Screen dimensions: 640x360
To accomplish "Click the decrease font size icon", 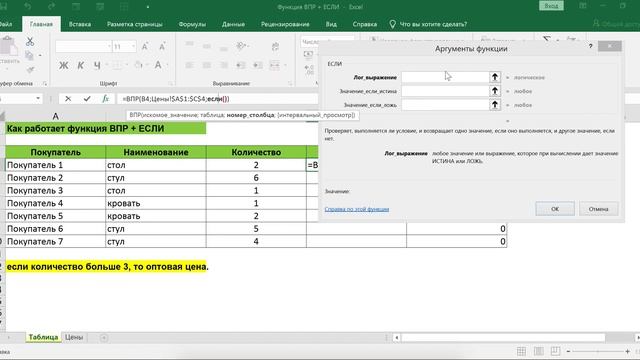I will tap(162, 47).
